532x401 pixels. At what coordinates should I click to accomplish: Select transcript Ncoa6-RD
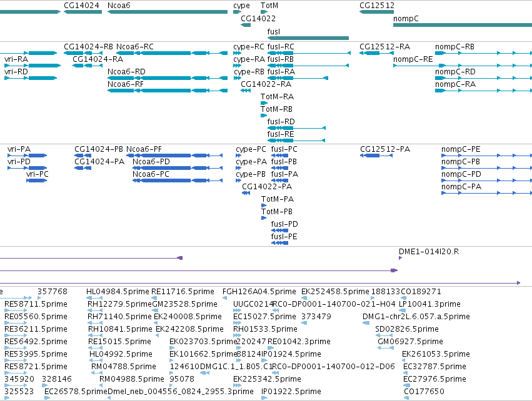[x=168, y=78]
